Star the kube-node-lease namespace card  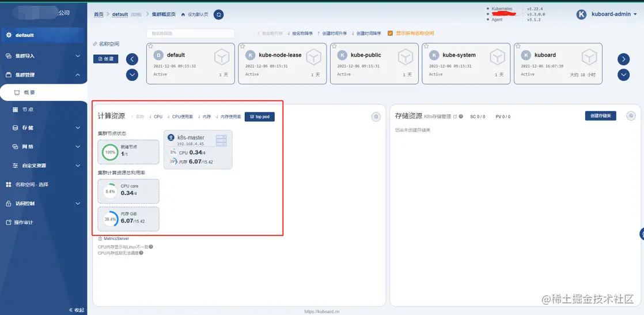[x=243, y=46]
